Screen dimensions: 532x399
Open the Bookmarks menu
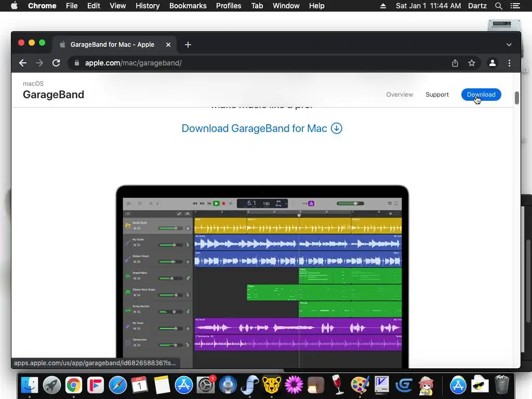pos(188,6)
